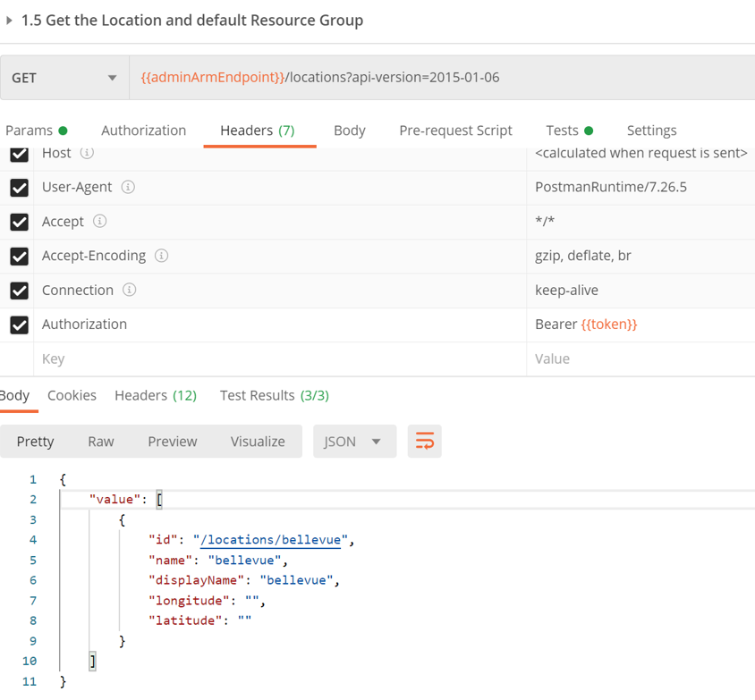Open the response Headers (12) tab
Screen dimensions: 755x700
click(156, 395)
